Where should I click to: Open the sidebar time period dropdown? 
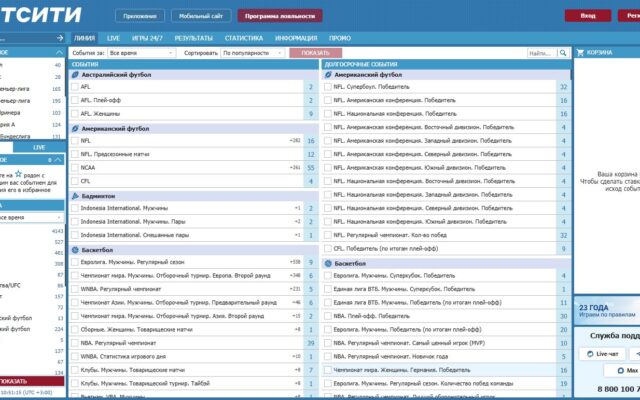click(31, 218)
